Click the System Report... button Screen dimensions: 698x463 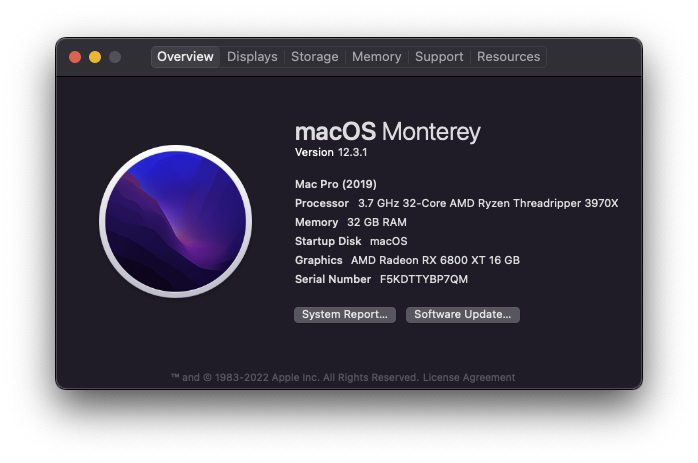point(345,315)
